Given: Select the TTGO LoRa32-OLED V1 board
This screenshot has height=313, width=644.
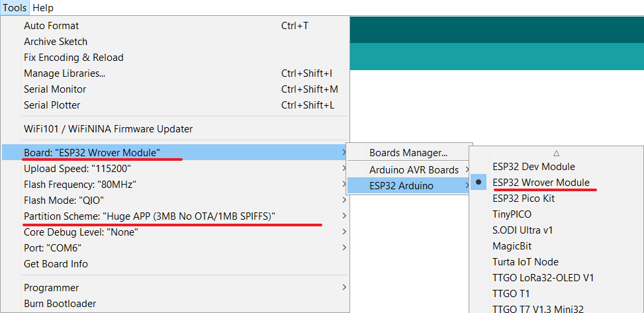Looking at the screenshot, I should (x=543, y=278).
